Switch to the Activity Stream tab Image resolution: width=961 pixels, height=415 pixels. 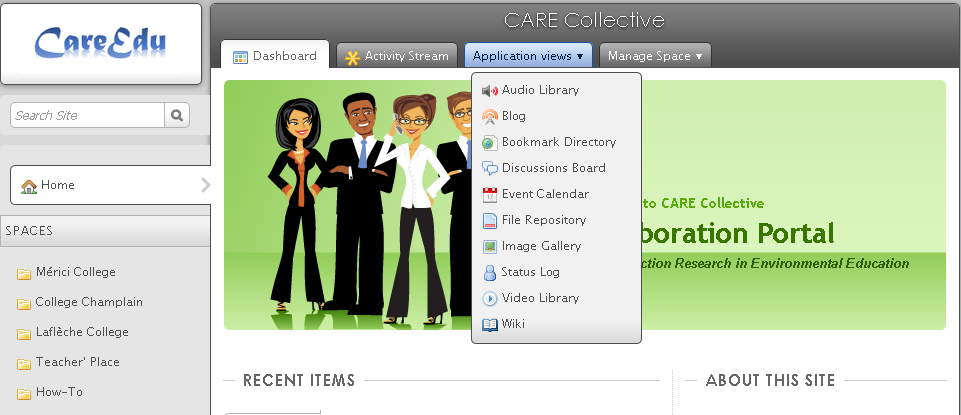pyautogui.click(x=397, y=56)
